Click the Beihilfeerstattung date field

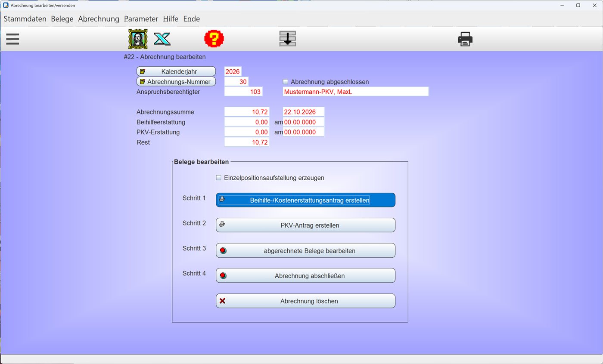coord(303,122)
